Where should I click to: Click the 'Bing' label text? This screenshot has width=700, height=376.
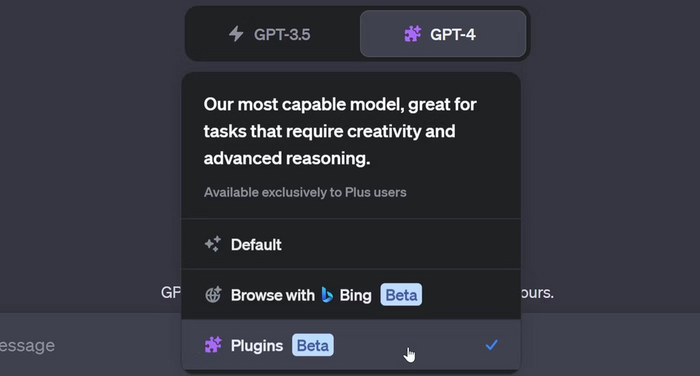[x=355, y=295]
